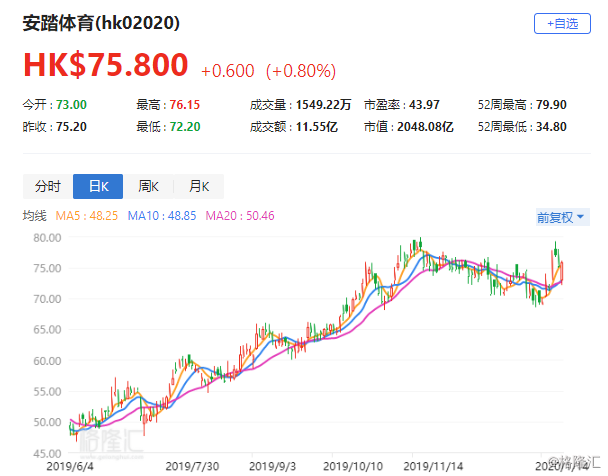Click the 65.00 y-axis label
The height and width of the screenshot is (476, 608).
click(x=47, y=329)
